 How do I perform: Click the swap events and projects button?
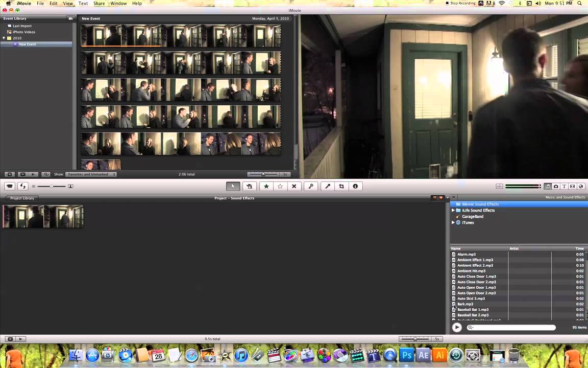23,186
